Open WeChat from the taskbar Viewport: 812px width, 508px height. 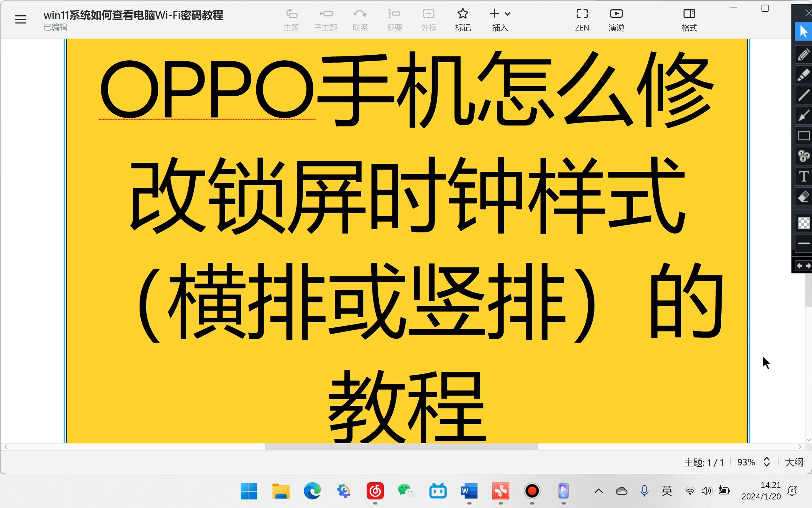[406, 491]
